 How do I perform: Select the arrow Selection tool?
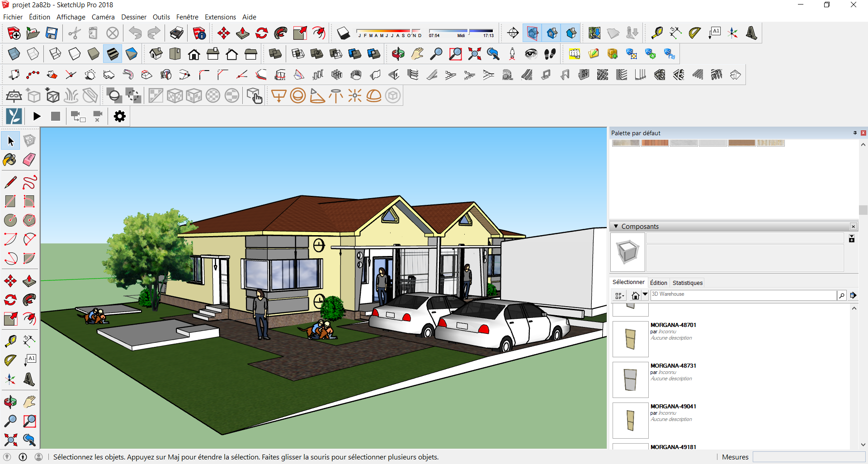[x=10, y=141]
